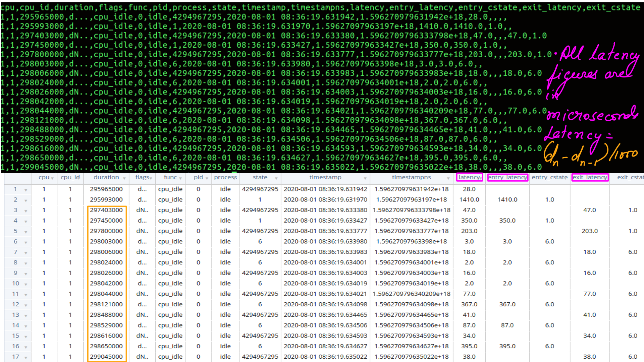Select duration cell 297403000

[x=106, y=210]
